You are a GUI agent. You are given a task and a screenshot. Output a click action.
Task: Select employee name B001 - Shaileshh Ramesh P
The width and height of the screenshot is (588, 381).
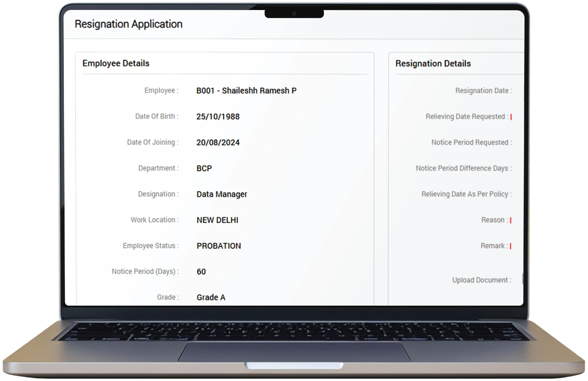tap(246, 91)
